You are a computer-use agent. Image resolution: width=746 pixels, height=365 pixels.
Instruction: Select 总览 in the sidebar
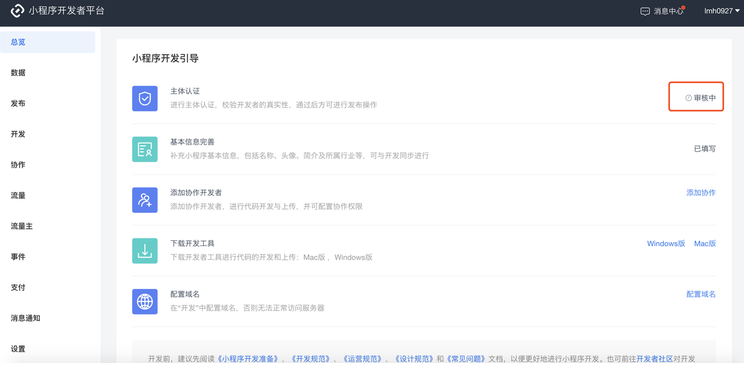pyautogui.click(x=48, y=42)
